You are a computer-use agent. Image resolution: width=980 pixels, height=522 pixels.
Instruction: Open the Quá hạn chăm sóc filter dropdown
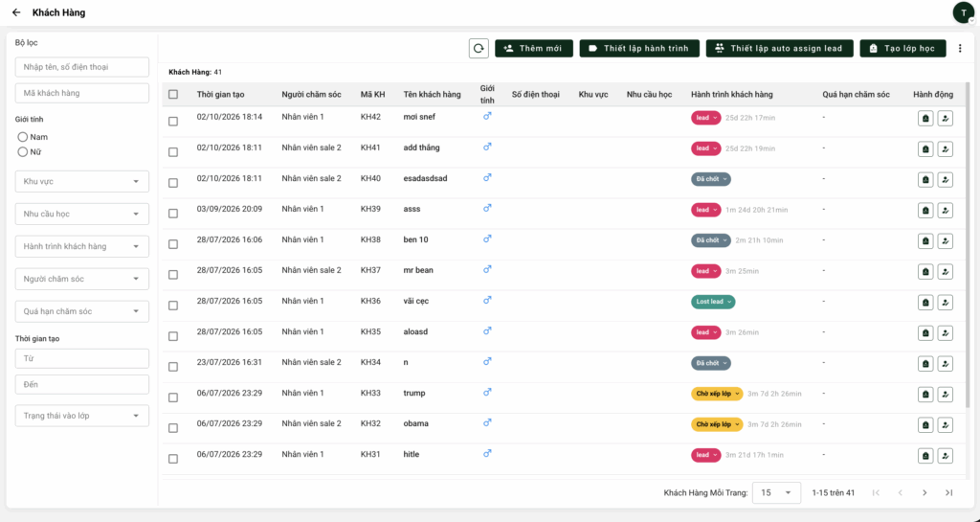[82, 311]
